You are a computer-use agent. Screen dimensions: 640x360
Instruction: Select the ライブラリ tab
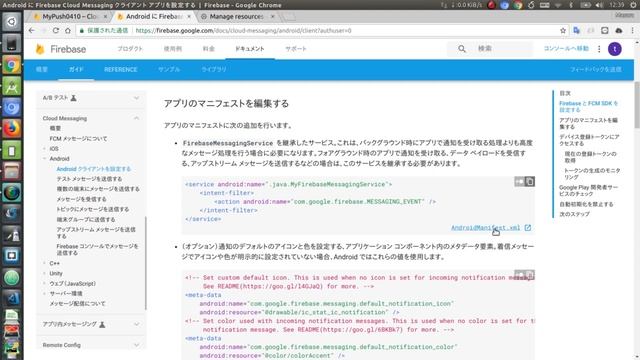pyautogui.click(x=213, y=69)
